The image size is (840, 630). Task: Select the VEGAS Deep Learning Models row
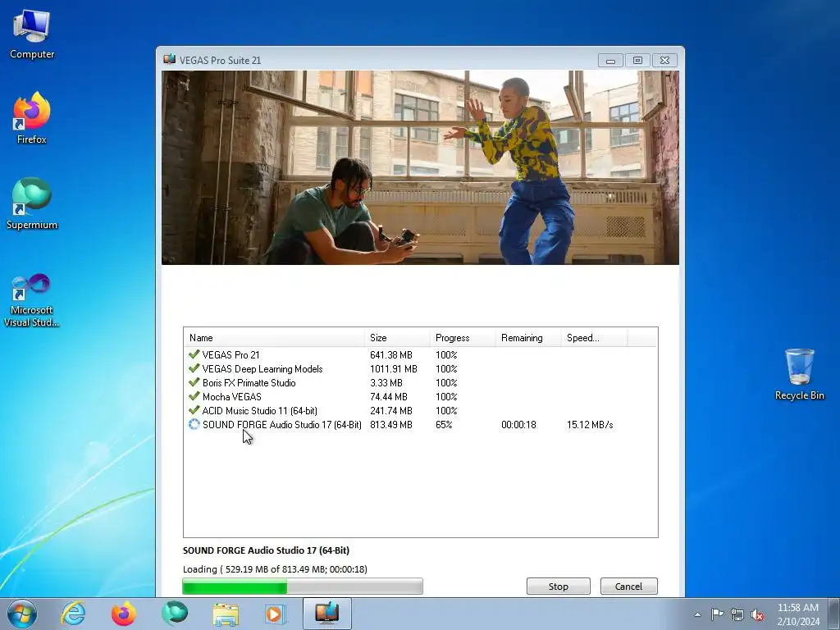[x=421, y=368]
